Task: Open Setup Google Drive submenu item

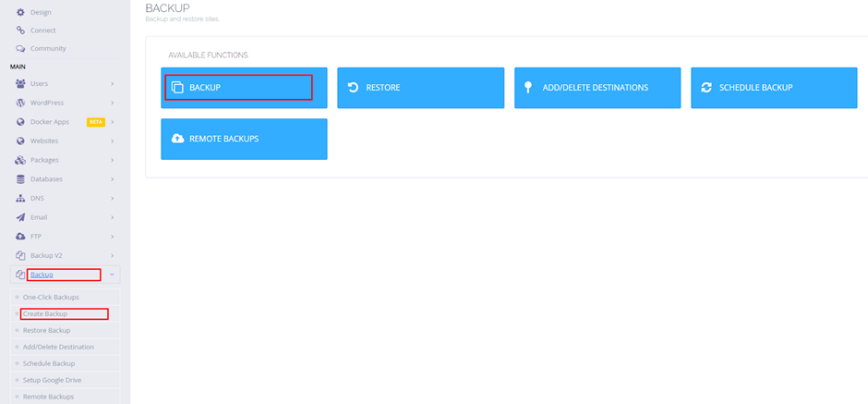Action: pos(66,380)
